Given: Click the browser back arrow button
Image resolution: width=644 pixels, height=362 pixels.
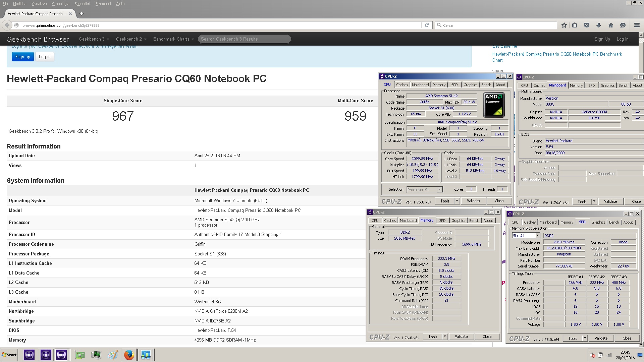Looking at the screenshot, I should click(7, 25).
